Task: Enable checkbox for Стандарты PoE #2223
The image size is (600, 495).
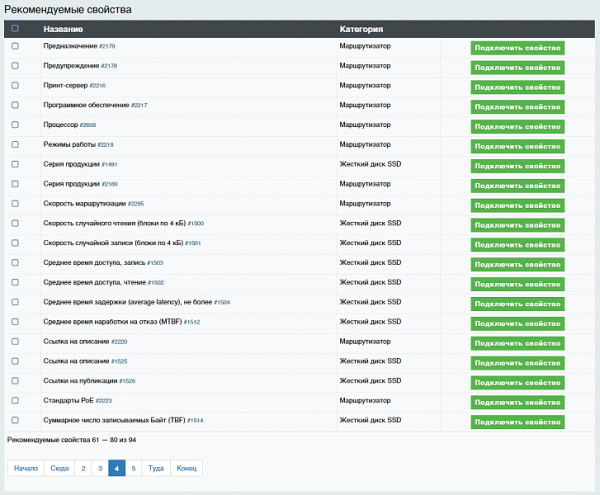Action: [15, 401]
